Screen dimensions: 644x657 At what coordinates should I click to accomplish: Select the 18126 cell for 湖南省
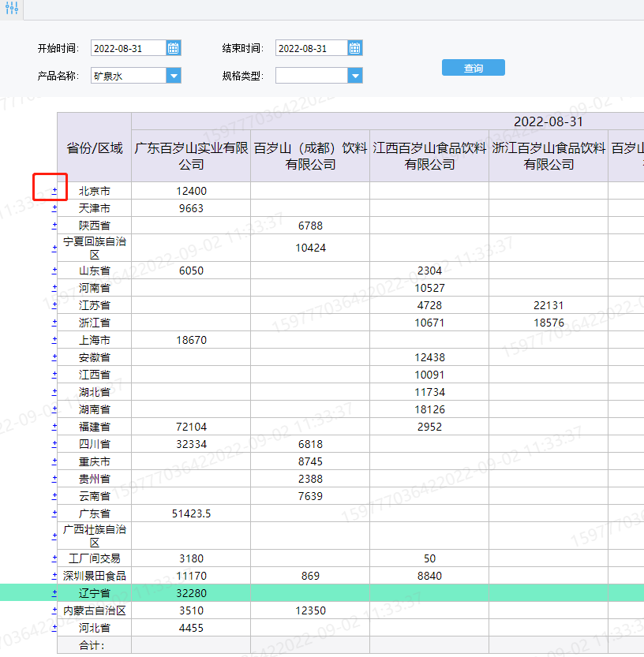[x=429, y=409]
